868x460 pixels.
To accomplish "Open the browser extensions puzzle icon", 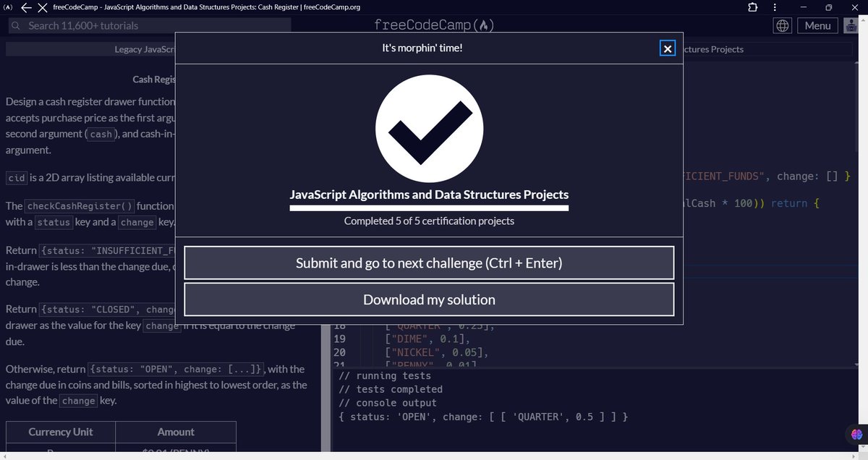I will tap(752, 7).
